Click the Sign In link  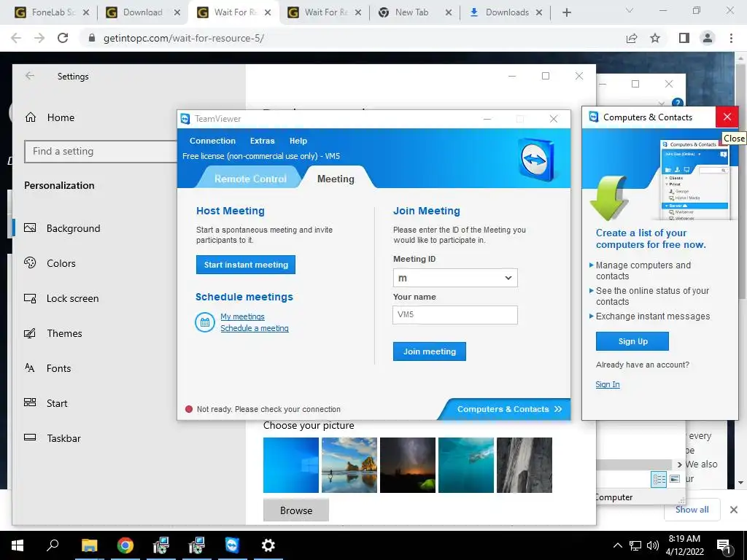608,384
